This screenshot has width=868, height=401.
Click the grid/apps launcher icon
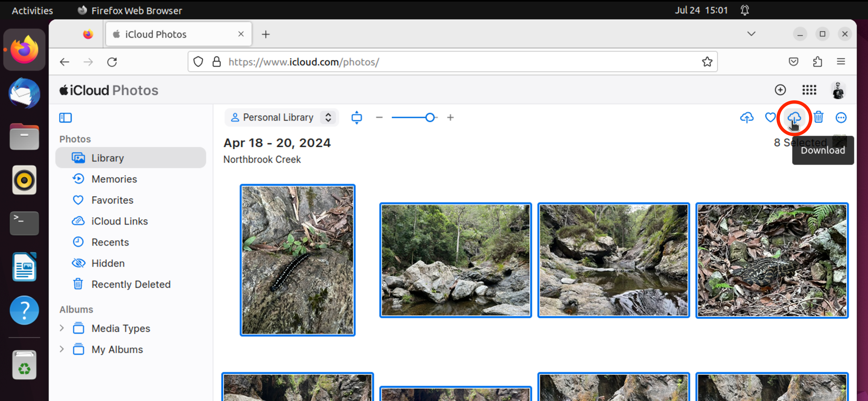click(x=809, y=89)
